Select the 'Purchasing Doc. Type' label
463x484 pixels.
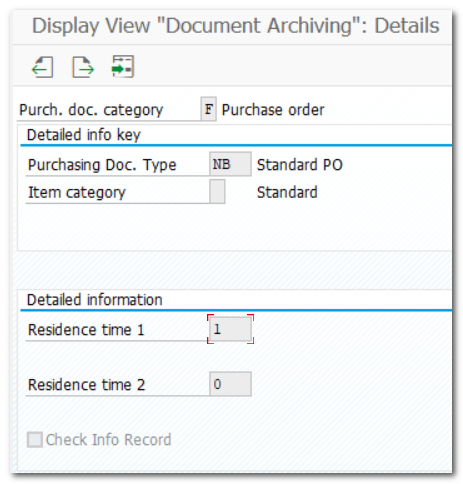click(102, 165)
